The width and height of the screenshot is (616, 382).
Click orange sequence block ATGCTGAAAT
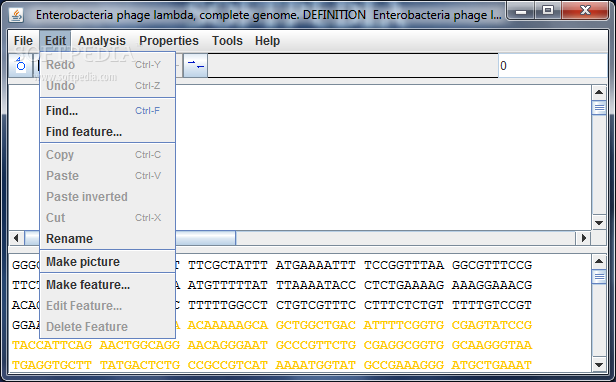pos(492,365)
